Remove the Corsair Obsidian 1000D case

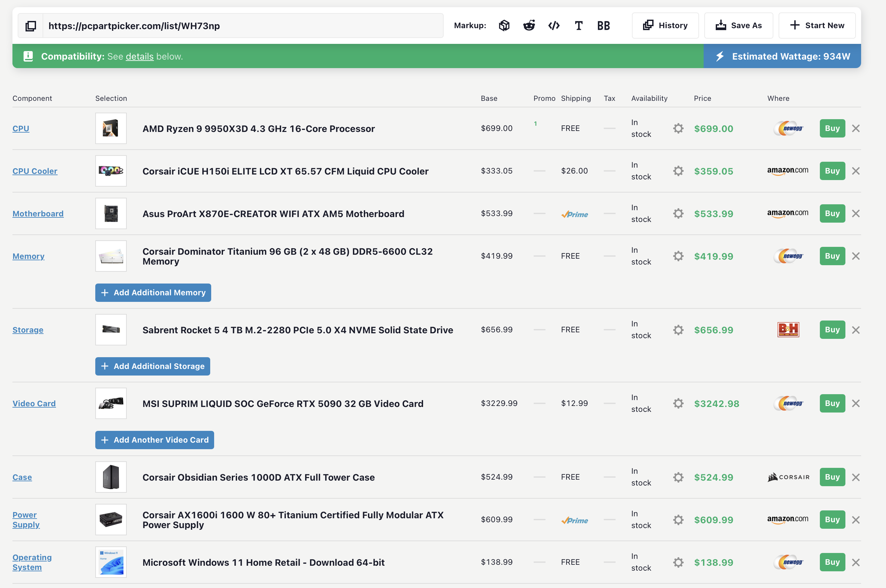[x=856, y=477]
